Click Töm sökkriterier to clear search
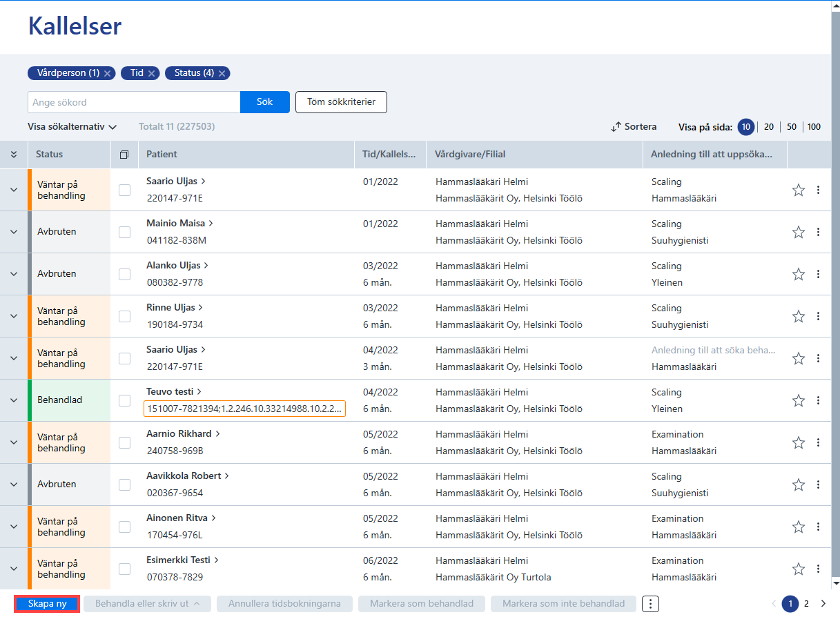The height and width of the screenshot is (617, 840). (341, 102)
